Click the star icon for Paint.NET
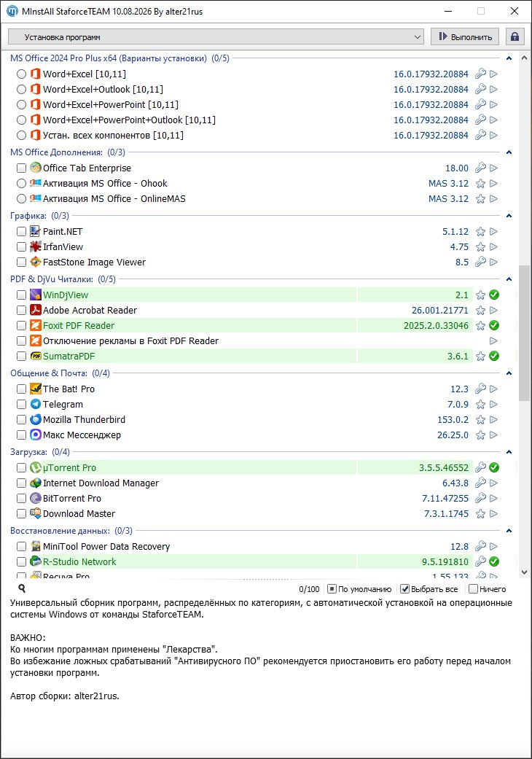Viewport: 532px width, 759px height. point(480,231)
